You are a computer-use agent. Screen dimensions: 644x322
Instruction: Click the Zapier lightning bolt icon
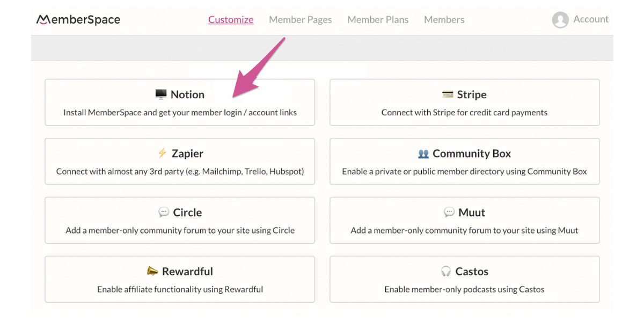162,153
